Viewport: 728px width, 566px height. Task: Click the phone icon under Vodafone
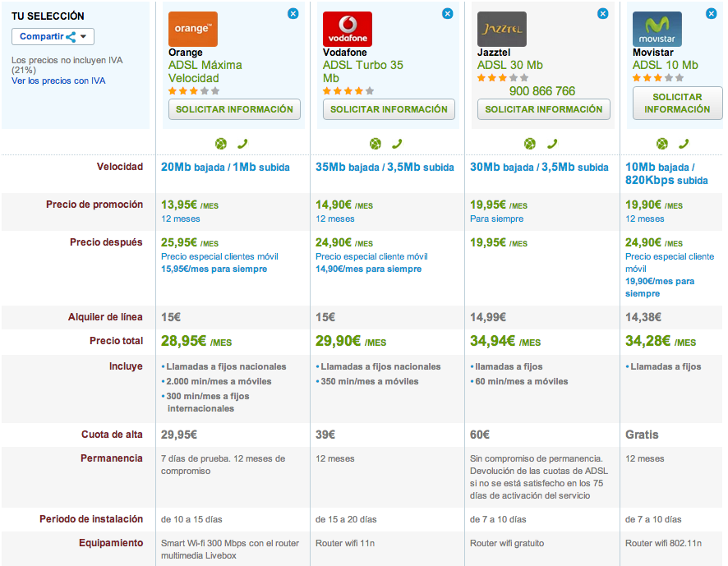click(x=397, y=144)
